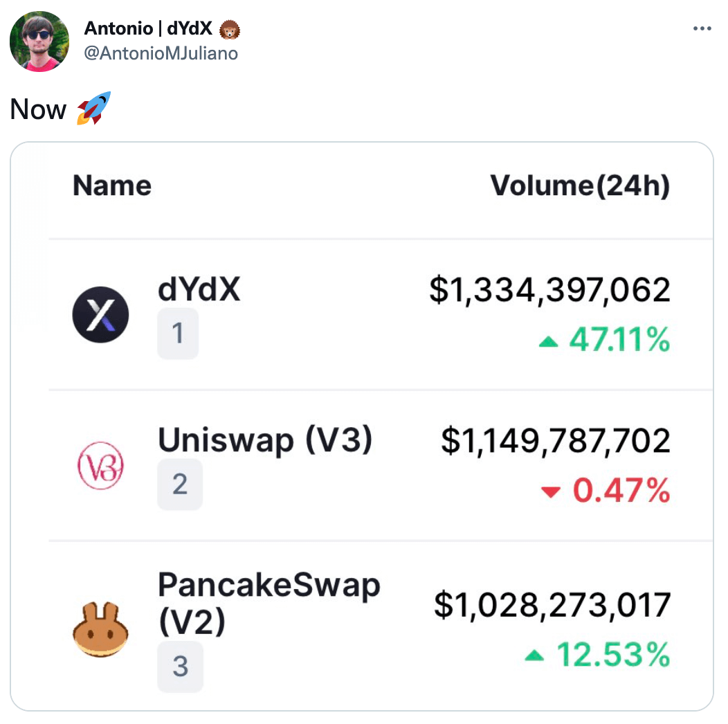Click the Uniswap V3 circular logo

pyautogui.click(x=101, y=466)
